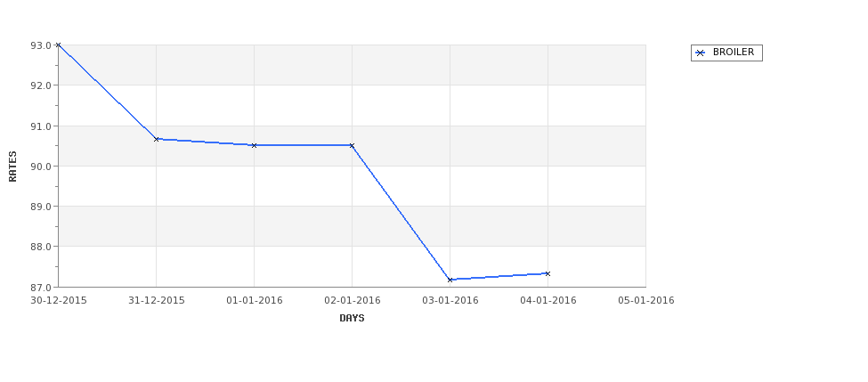Click the 02-01-2016 x-axis date label
The image size is (868, 382).
click(353, 301)
